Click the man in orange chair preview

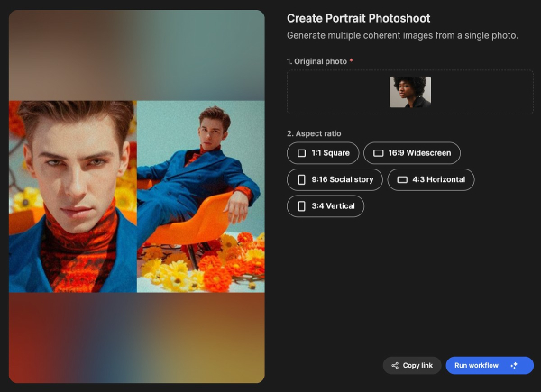coord(201,196)
